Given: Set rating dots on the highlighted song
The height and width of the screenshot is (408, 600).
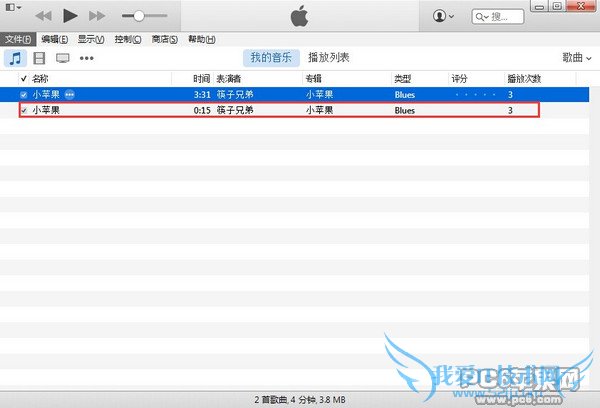Looking at the screenshot, I should (476, 95).
